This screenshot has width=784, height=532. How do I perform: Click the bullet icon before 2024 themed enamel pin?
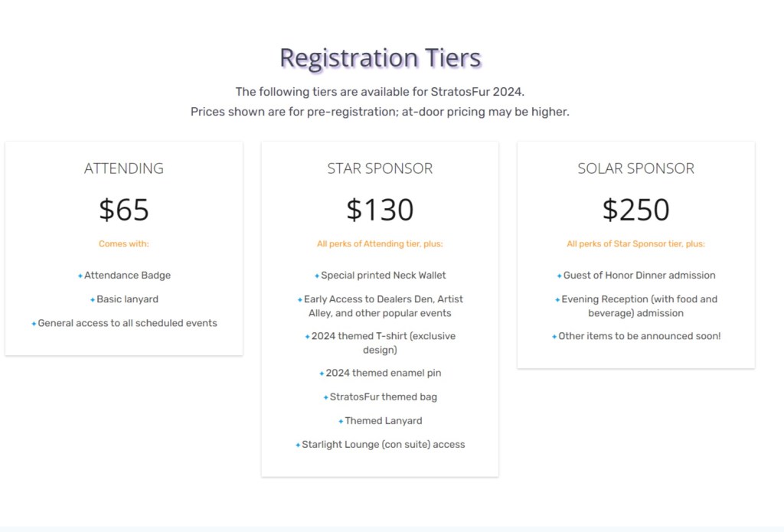click(322, 374)
